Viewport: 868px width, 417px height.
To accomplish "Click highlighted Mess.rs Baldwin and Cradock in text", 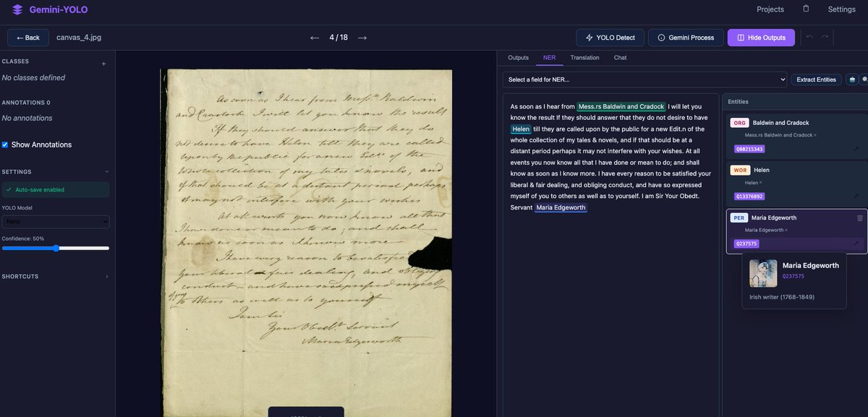I will [621, 106].
